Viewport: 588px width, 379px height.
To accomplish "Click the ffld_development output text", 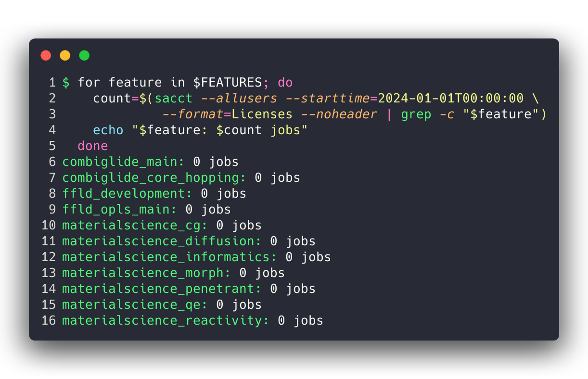I will [x=124, y=193].
